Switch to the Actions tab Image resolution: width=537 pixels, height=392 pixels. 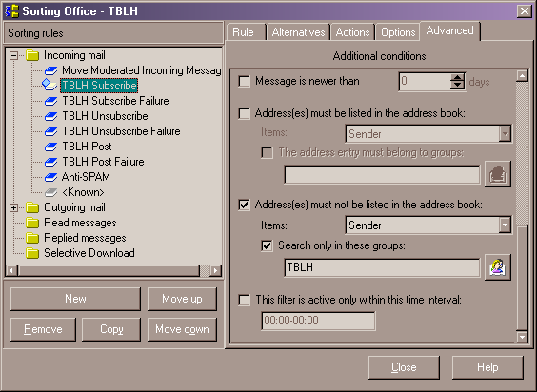352,32
